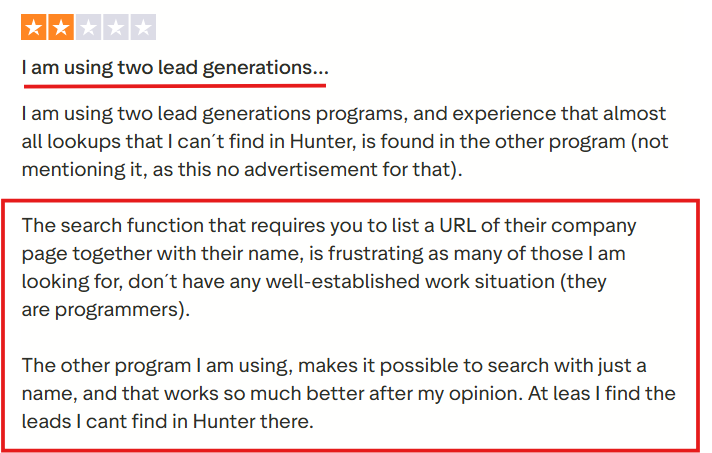Open the review title 'I am using two lead generations…'

175,68
